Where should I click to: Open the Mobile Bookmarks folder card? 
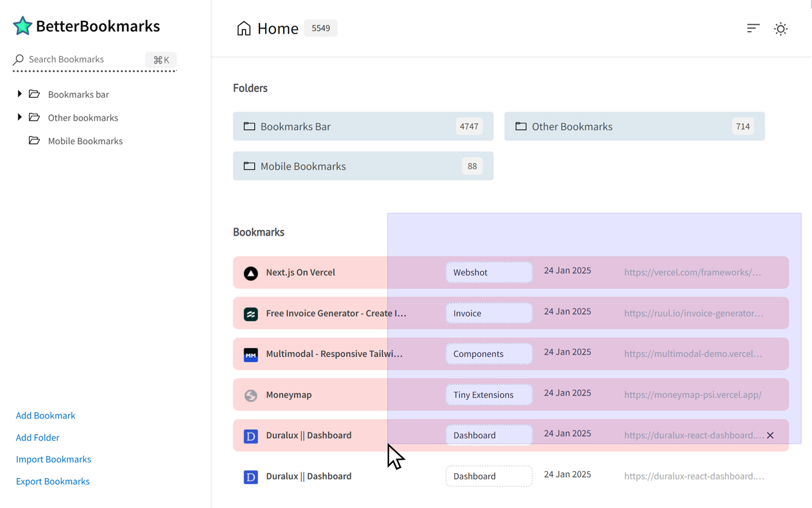[363, 166]
